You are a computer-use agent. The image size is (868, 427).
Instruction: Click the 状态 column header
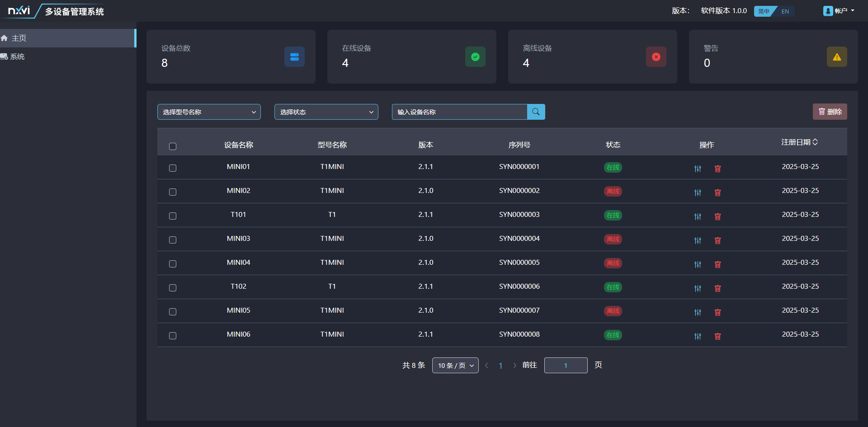(613, 145)
